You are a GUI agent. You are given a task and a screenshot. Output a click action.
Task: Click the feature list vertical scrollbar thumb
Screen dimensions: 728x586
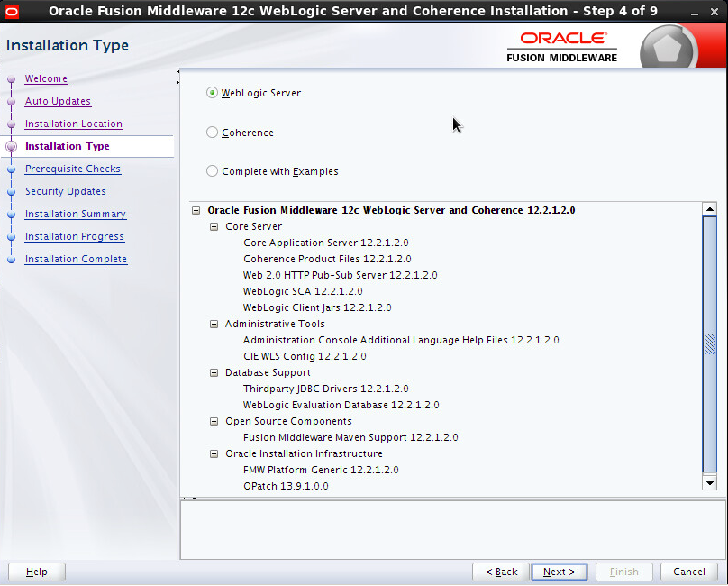click(x=709, y=343)
